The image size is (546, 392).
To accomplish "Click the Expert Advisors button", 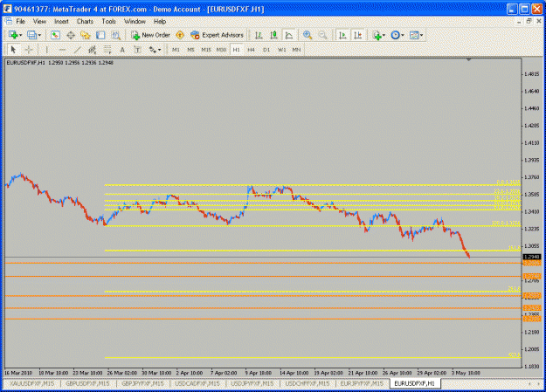I will (x=217, y=35).
